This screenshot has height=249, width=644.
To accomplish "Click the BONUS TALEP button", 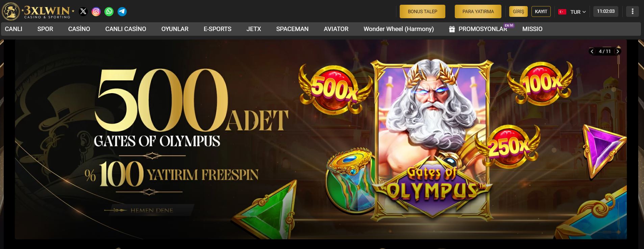I will tap(422, 11).
